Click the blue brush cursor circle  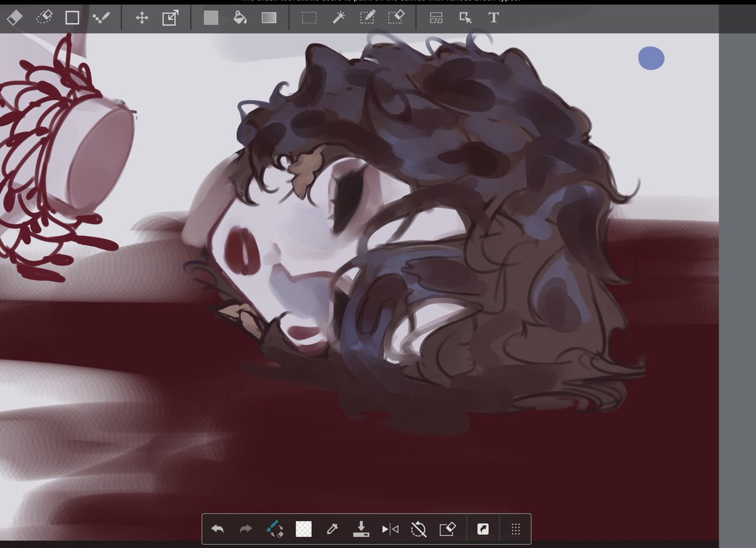pyautogui.click(x=651, y=58)
